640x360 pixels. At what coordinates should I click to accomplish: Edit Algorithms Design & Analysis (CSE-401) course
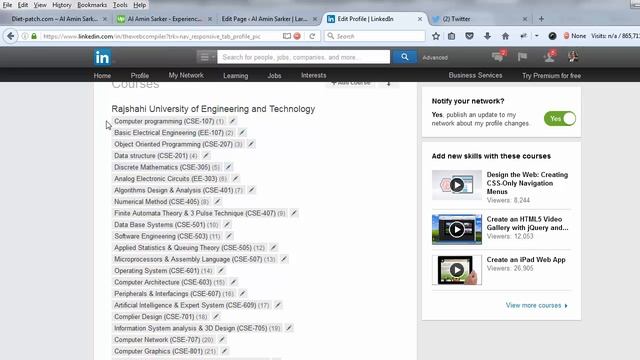click(x=251, y=190)
